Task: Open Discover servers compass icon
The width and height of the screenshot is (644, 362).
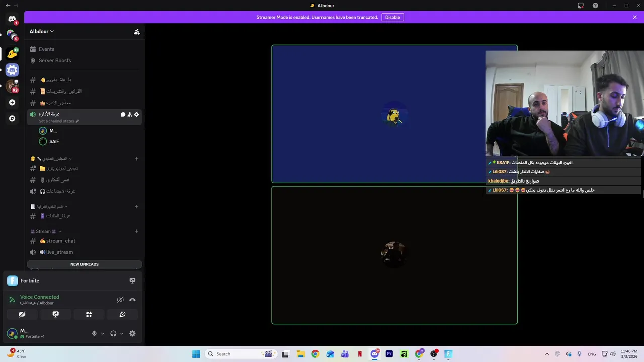Action: coord(12,118)
